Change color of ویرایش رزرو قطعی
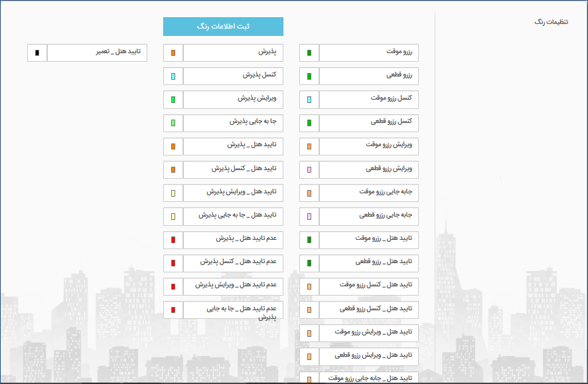The width and height of the screenshot is (588, 384). pos(309,169)
